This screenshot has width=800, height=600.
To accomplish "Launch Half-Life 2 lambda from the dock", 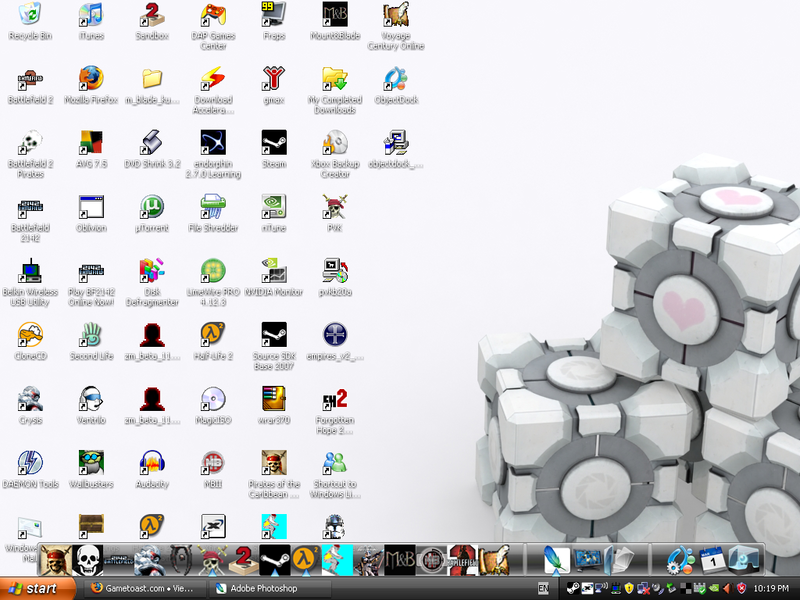I will coord(306,560).
